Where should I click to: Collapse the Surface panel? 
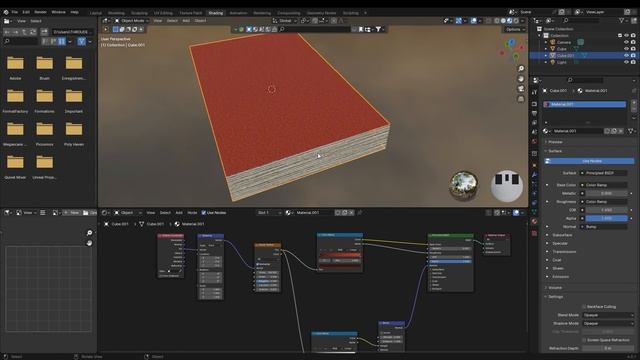tap(555, 151)
